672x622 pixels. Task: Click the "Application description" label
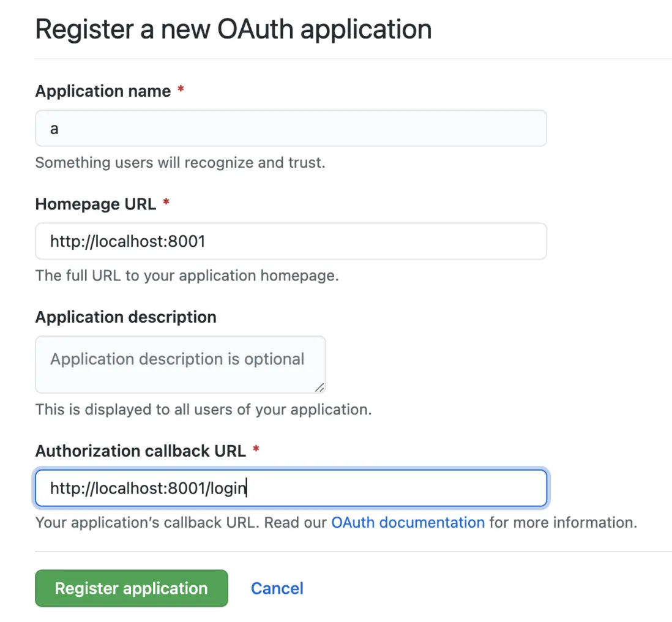point(125,317)
